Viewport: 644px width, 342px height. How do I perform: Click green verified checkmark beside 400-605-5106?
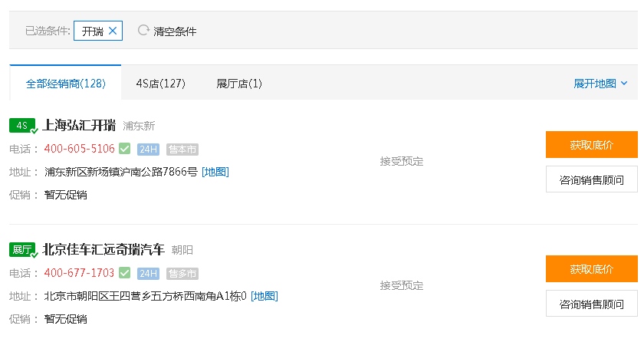[x=124, y=149]
